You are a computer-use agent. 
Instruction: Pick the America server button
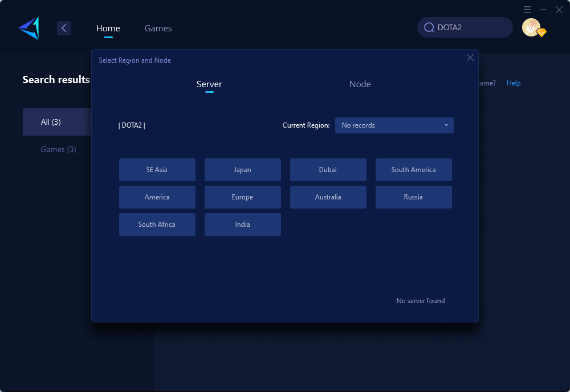157,197
